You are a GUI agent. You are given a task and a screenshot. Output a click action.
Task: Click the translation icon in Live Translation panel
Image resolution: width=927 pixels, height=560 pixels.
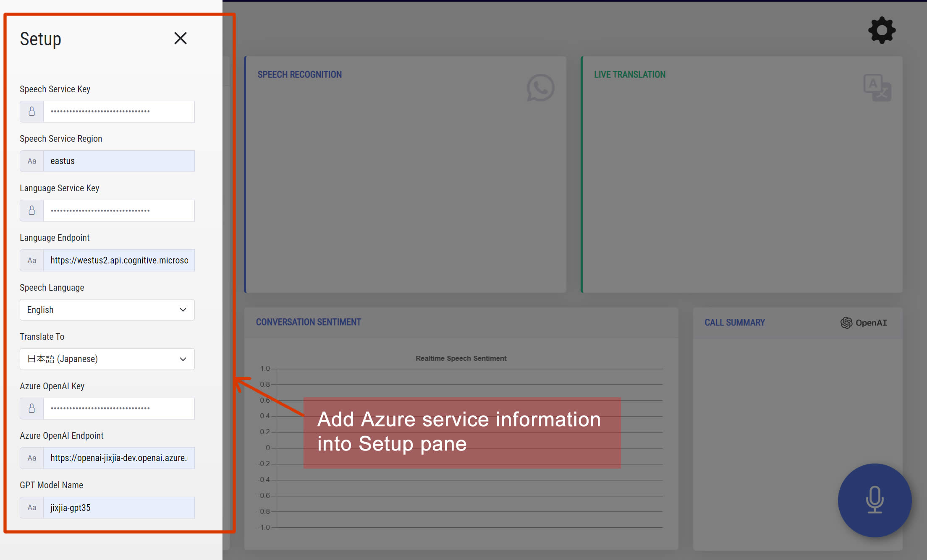[x=878, y=87]
